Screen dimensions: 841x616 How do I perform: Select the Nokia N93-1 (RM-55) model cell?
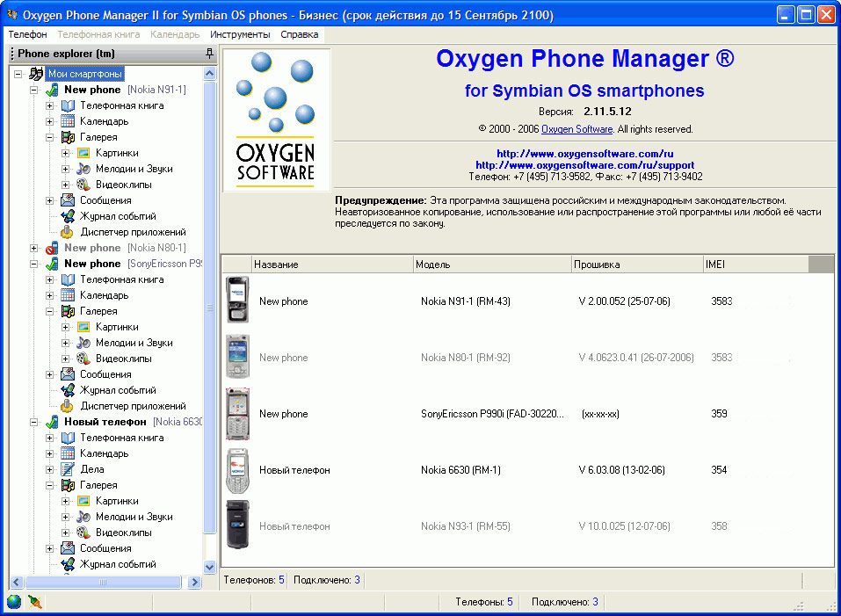[x=466, y=526]
